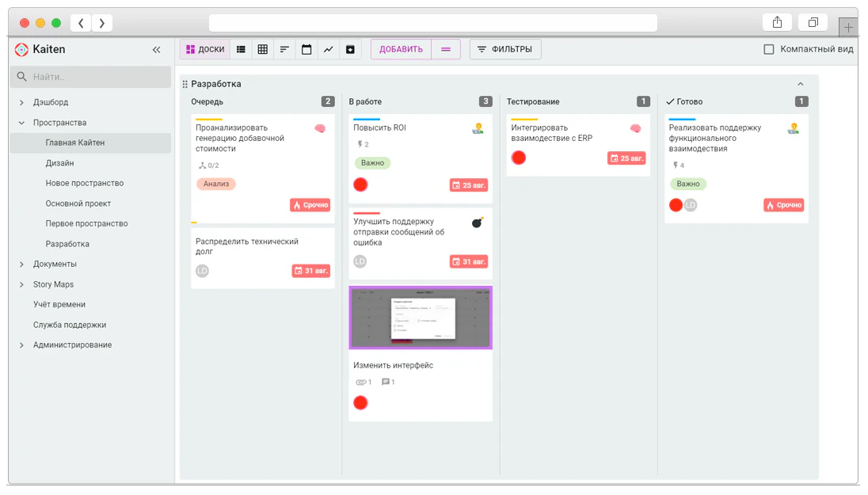Select the ДОСКИ view tab
This screenshot has height=495, width=868.
coord(205,49)
